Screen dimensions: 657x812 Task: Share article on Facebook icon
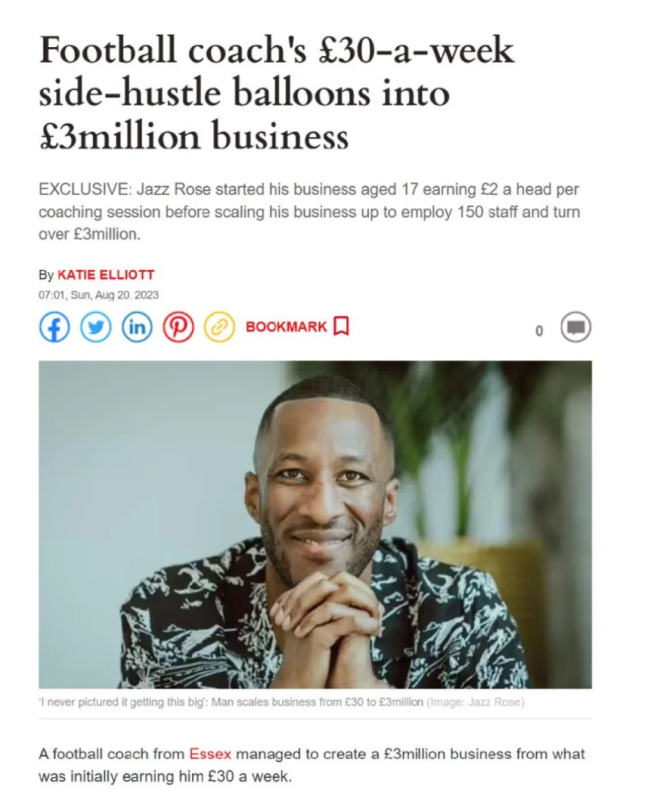click(x=54, y=327)
